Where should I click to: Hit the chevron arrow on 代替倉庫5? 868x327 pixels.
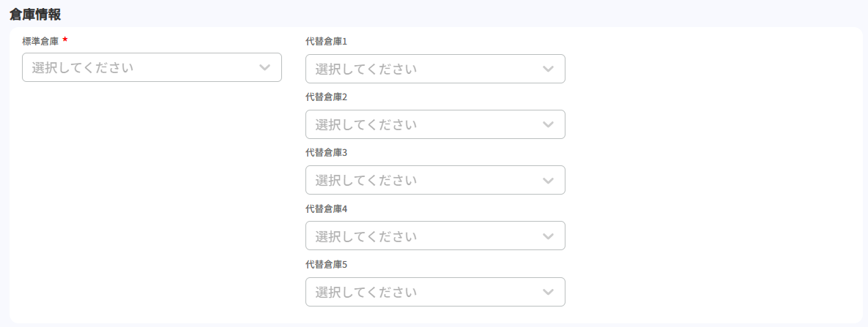tap(548, 292)
